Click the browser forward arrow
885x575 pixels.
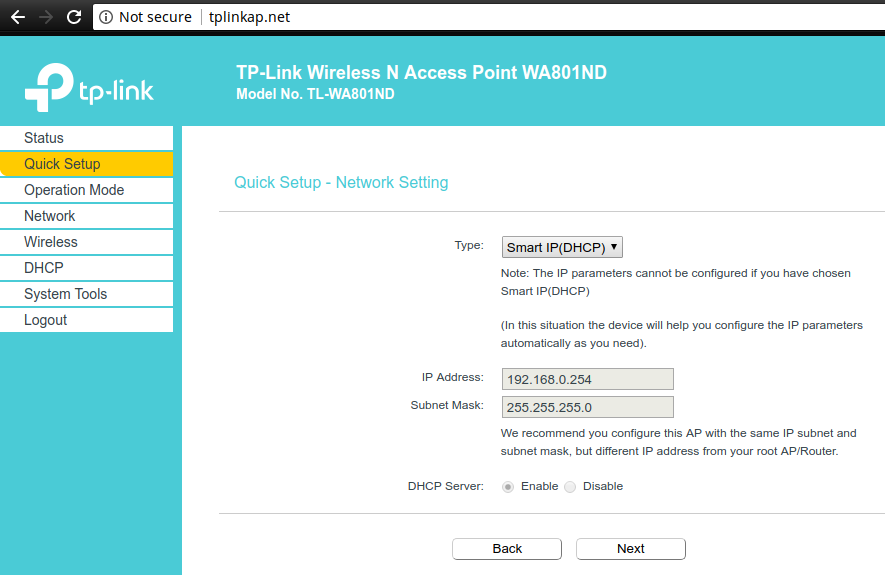coord(46,17)
